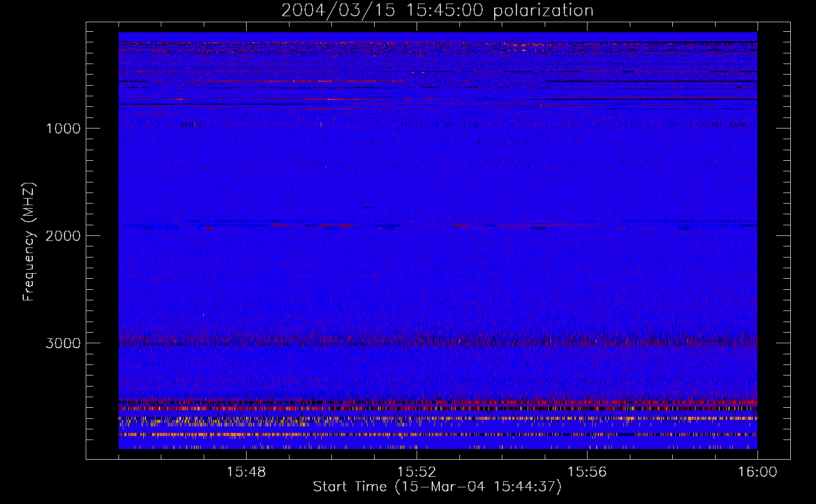Click the "3000" frequency tick label
Image resolution: width=816 pixels, height=504 pixels.
(x=63, y=343)
